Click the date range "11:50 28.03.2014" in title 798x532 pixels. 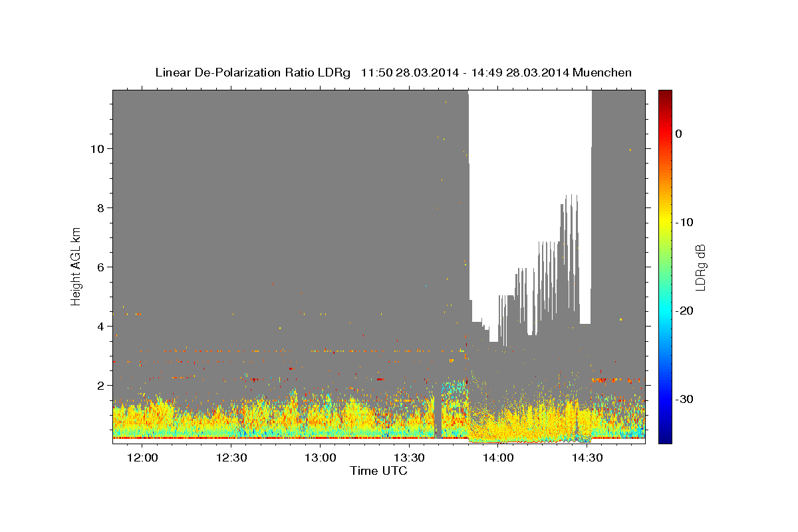tap(410, 72)
